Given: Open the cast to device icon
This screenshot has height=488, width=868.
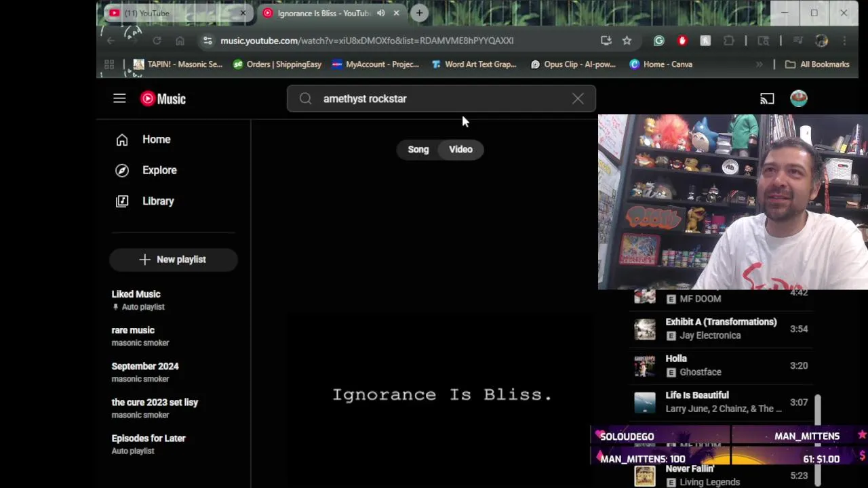Looking at the screenshot, I should tap(767, 99).
